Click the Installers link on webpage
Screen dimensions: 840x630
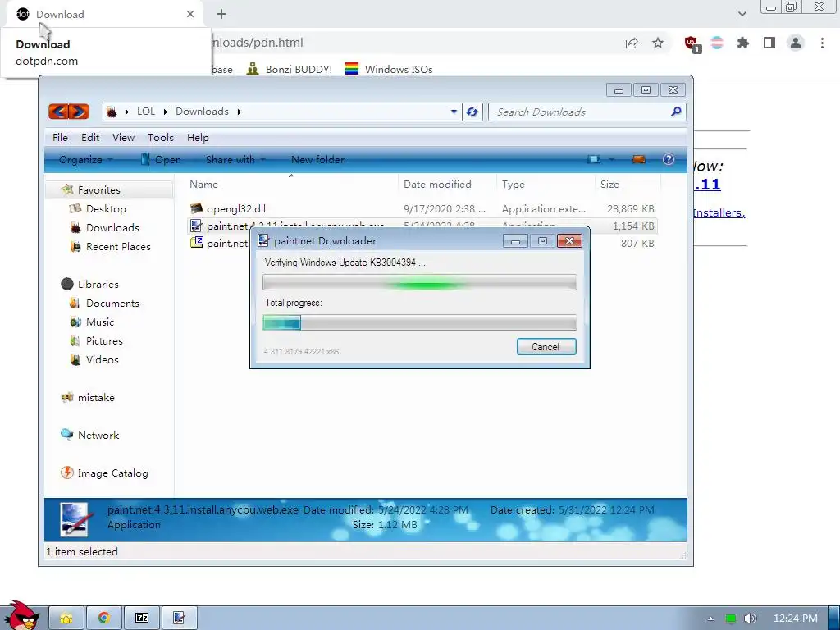click(719, 212)
